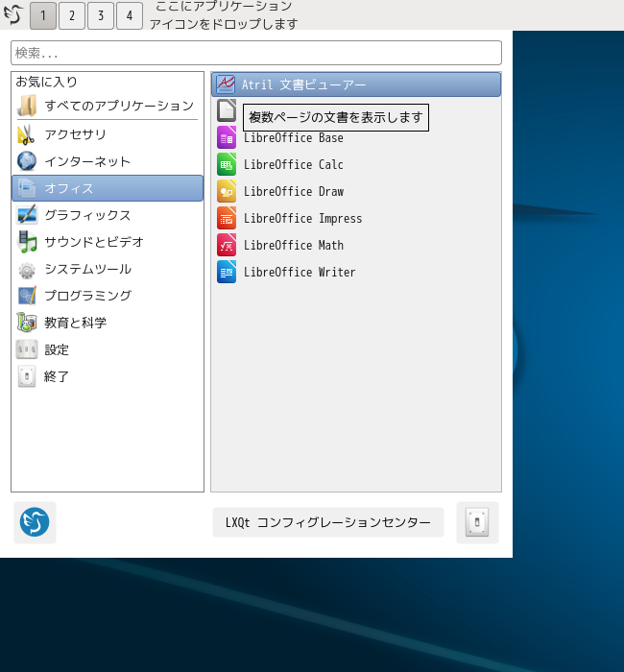Open the インターネット category

click(108, 161)
